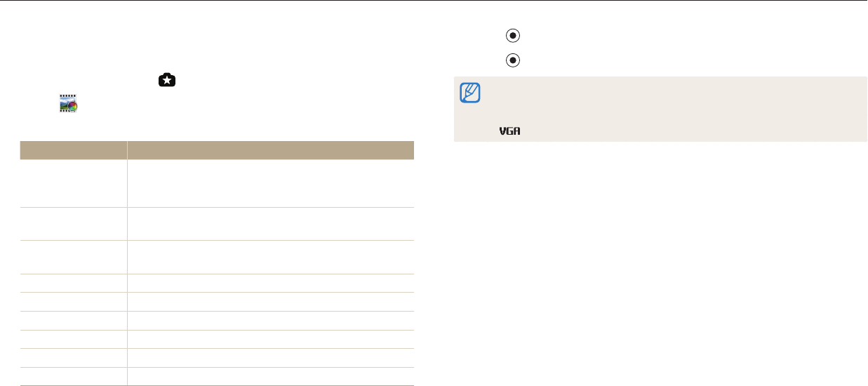Click the wide right tan header cell
The height and width of the screenshot is (386, 868).
pyautogui.click(x=270, y=150)
